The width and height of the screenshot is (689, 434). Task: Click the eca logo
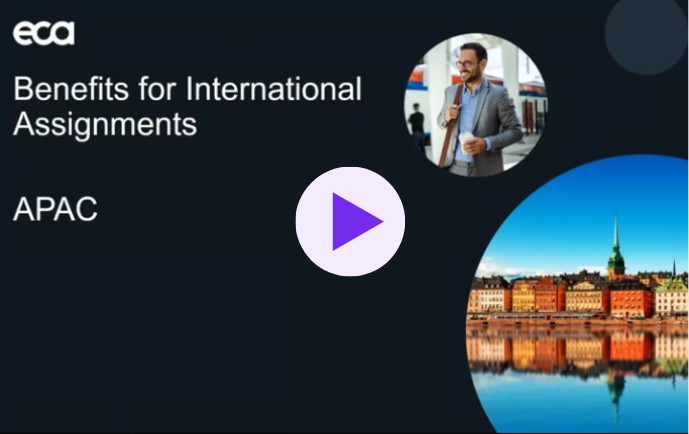(44, 33)
